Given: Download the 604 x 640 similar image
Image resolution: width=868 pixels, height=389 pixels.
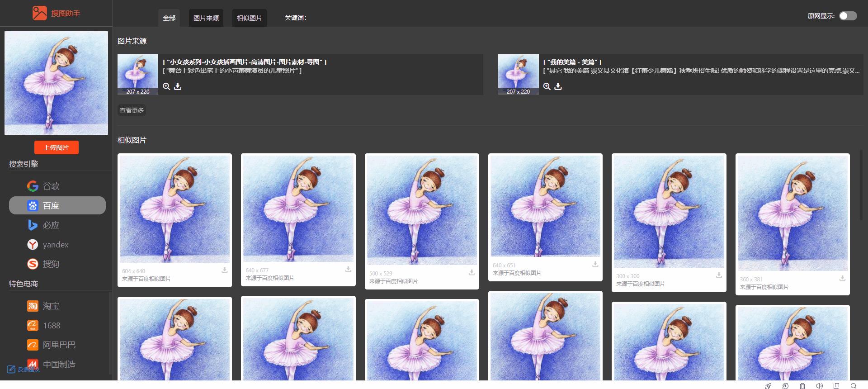Looking at the screenshot, I should click(x=224, y=270).
